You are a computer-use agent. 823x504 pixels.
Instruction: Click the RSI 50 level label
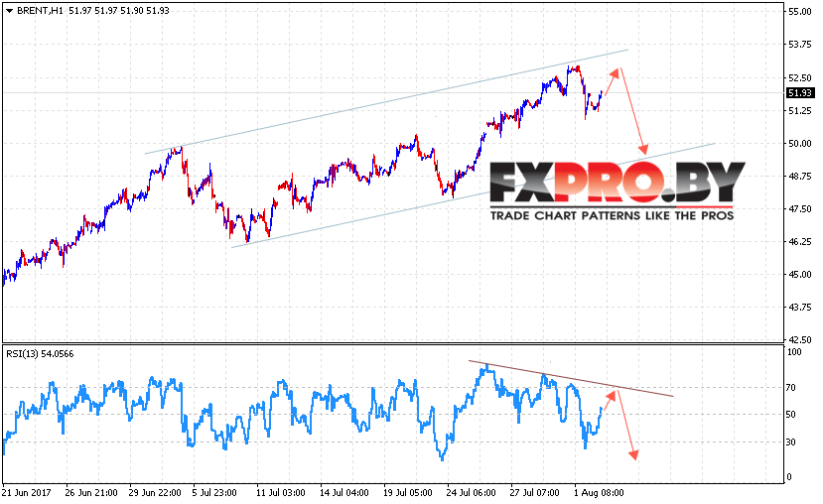pos(791,415)
